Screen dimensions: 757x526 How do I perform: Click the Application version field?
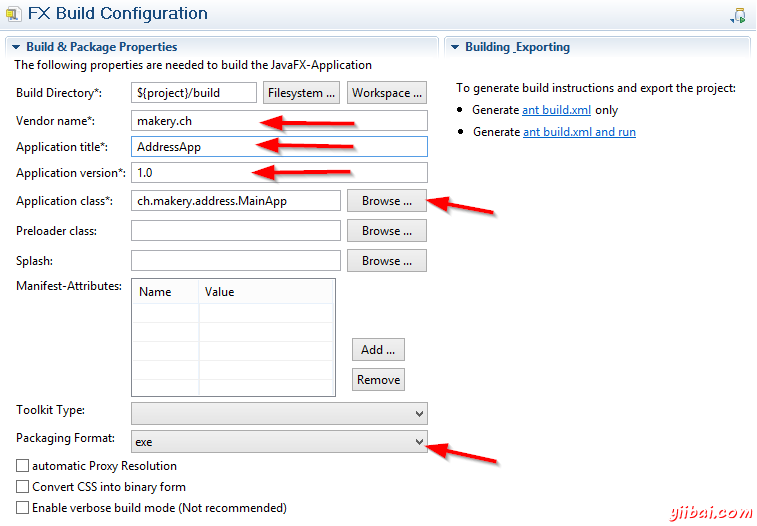[x=279, y=173]
